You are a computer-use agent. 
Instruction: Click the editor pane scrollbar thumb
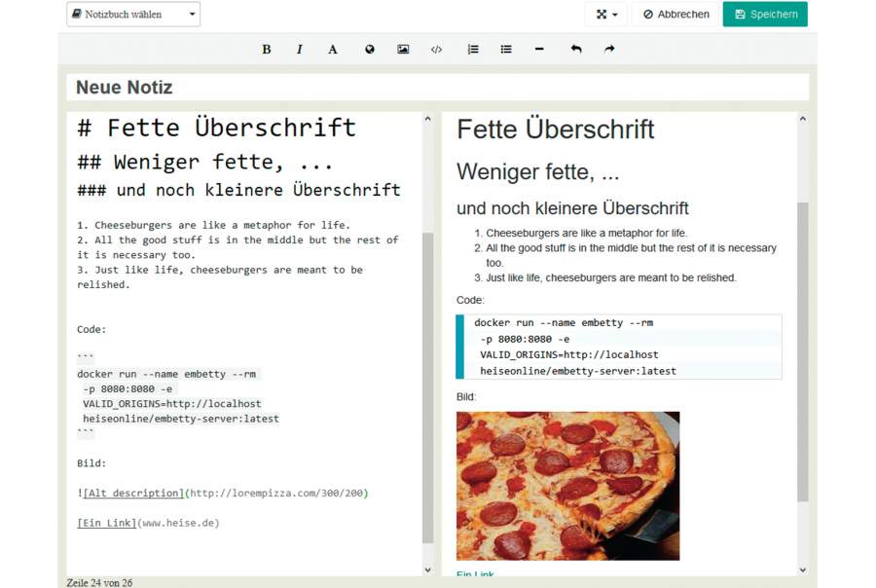pos(428,387)
